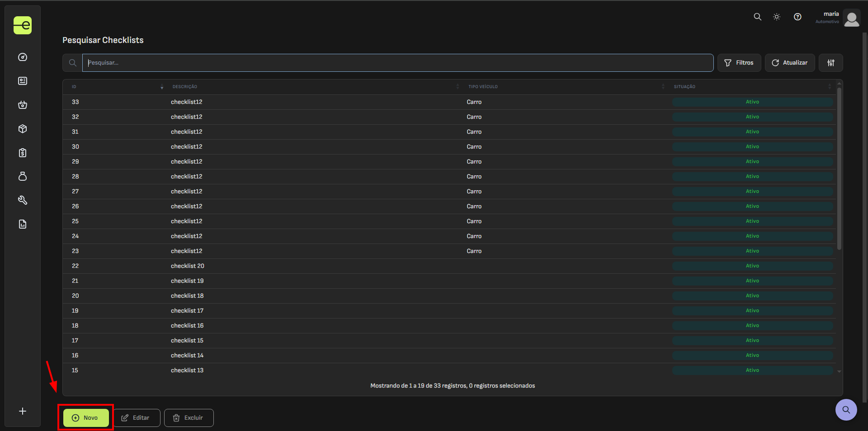The height and width of the screenshot is (431, 868).
Task: Click the Excluir button
Action: click(189, 418)
